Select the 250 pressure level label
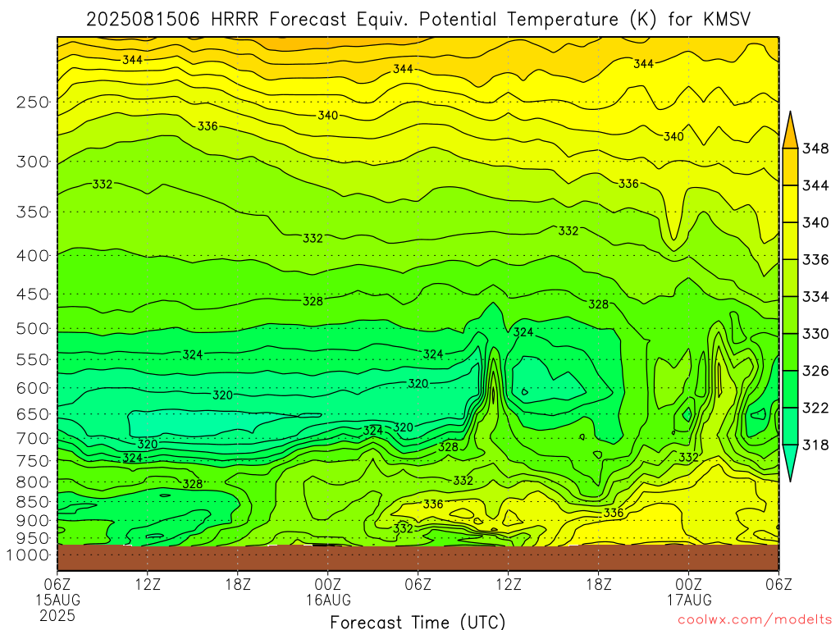This screenshot has height=630, width=840. [33, 102]
